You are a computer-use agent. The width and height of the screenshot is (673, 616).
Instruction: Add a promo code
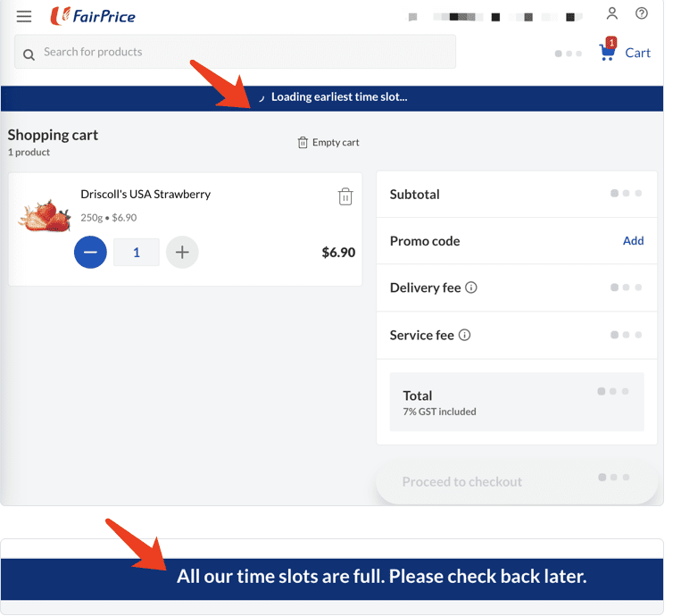click(633, 241)
